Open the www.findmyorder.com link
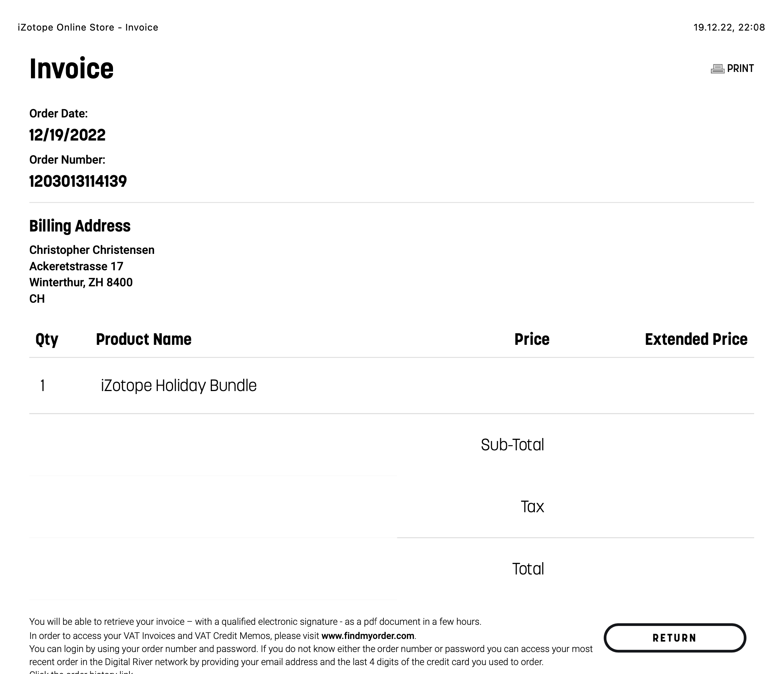784x674 pixels. point(367,636)
